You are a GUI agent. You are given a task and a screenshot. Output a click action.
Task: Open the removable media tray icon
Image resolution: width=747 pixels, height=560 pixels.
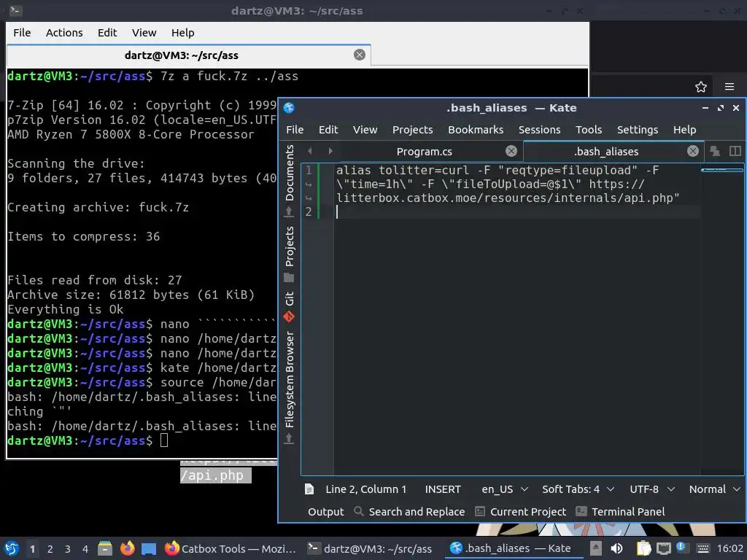(x=595, y=548)
